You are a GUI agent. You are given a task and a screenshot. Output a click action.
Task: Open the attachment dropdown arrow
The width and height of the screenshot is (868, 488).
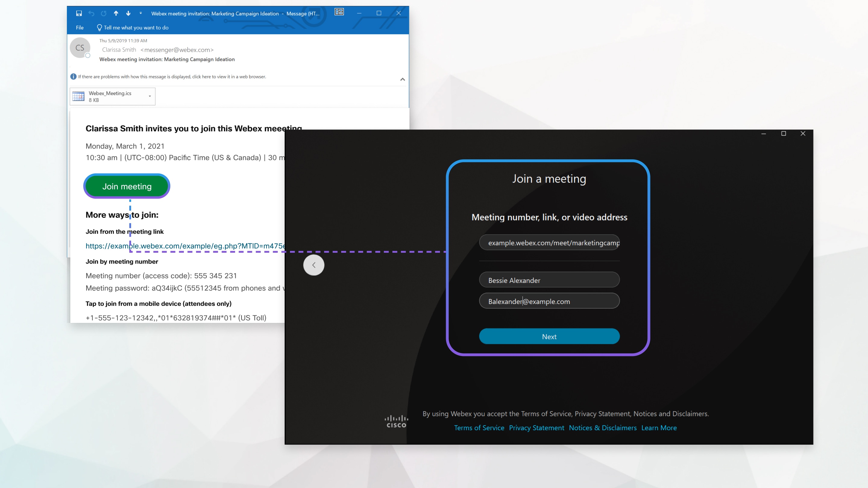[150, 96]
